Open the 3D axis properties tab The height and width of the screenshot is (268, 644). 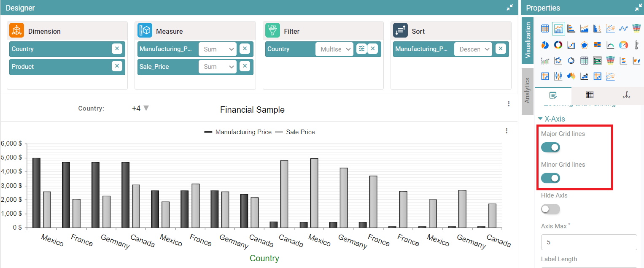click(x=626, y=95)
